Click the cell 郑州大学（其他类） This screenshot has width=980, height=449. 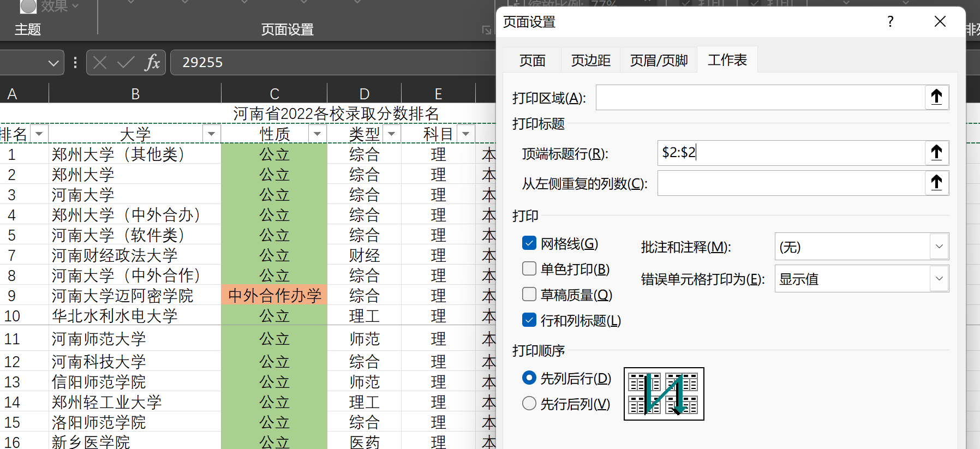coord(135,154)
